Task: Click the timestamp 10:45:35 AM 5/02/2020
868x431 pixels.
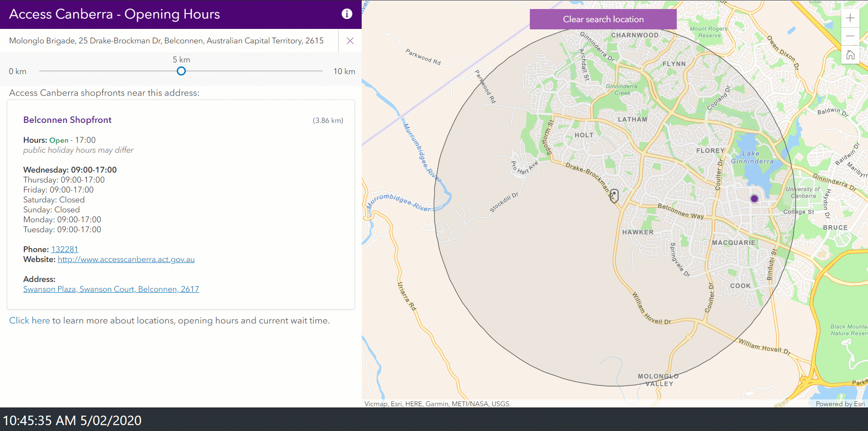Action: click(72, 421)
